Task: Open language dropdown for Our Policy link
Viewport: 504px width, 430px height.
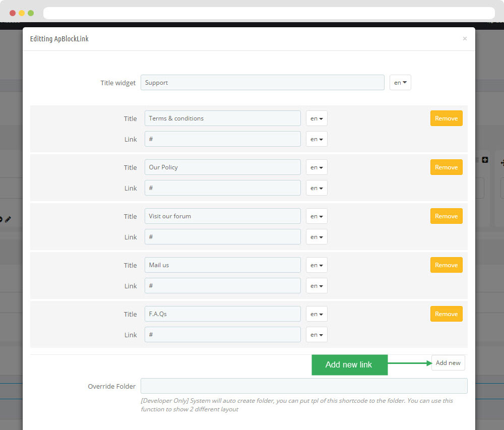Action: pyautogui.click(x=317, y=188)
